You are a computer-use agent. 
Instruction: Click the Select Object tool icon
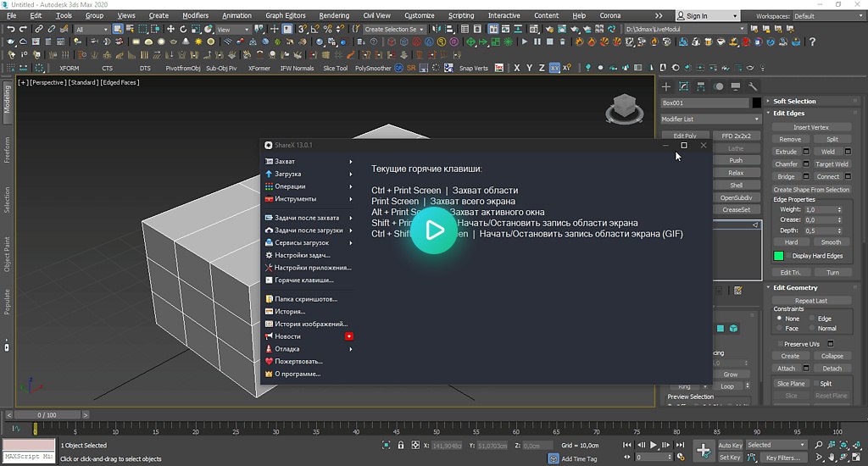pyautogui.click(x=117, y=29)
